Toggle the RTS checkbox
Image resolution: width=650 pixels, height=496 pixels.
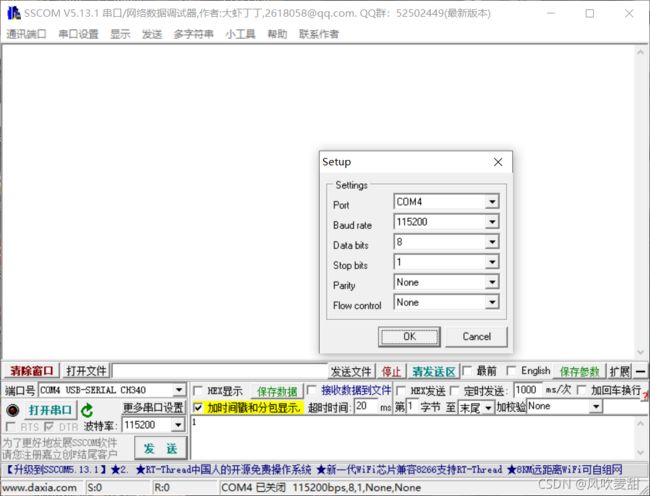tap(11, 426)
